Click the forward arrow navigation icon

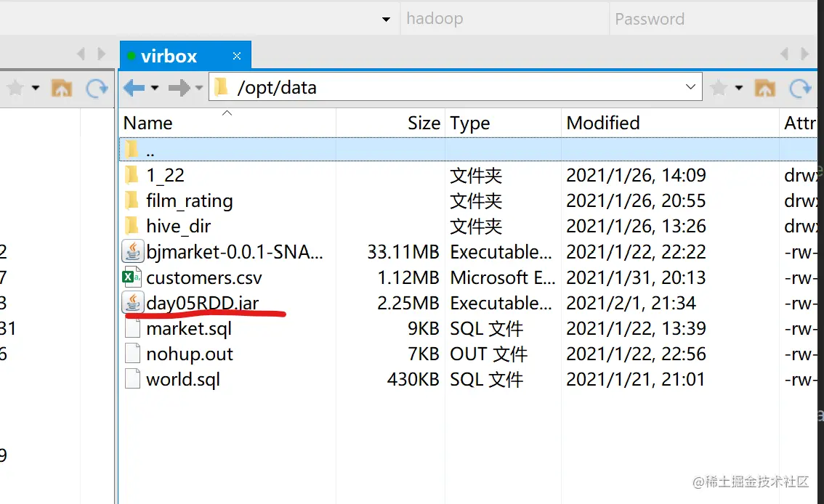(179, 88)
